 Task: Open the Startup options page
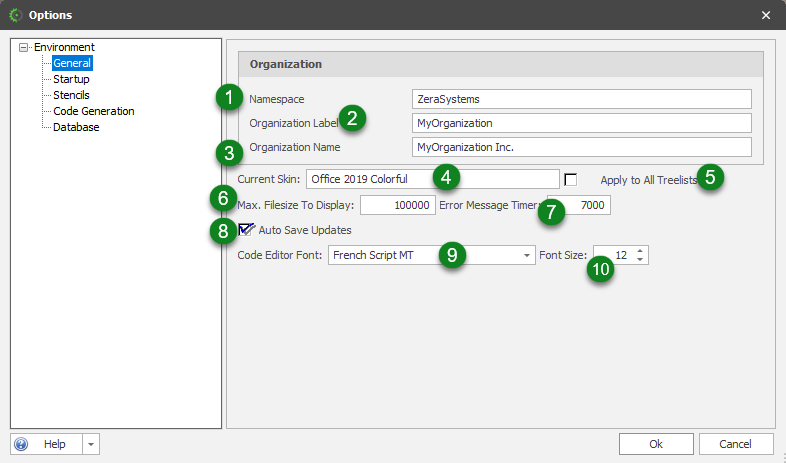[71, 79]
